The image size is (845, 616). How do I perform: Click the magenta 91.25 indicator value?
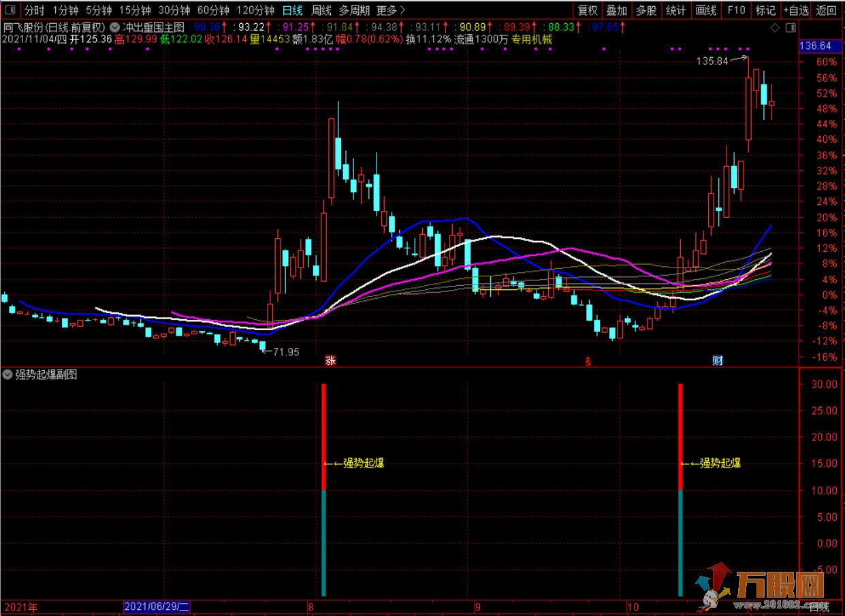296,28
